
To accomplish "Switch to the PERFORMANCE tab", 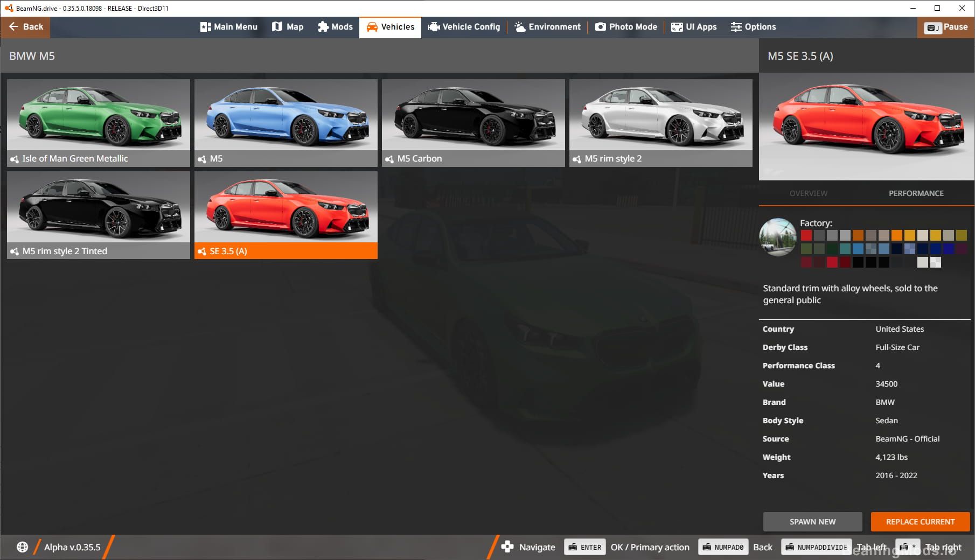I will tap(916, 193).
